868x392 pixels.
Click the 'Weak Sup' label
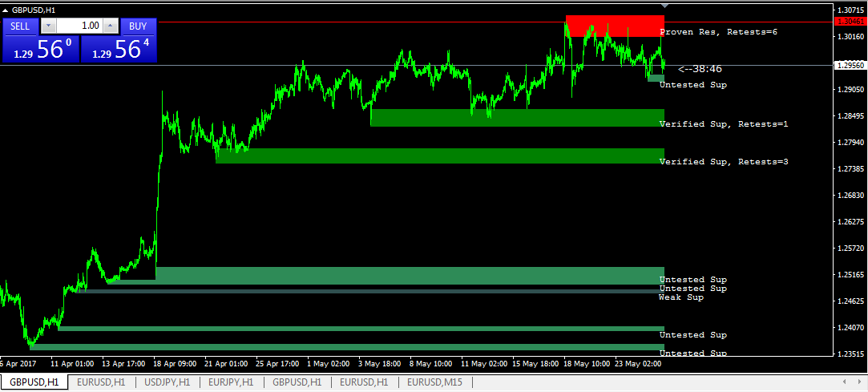[681, 297]
